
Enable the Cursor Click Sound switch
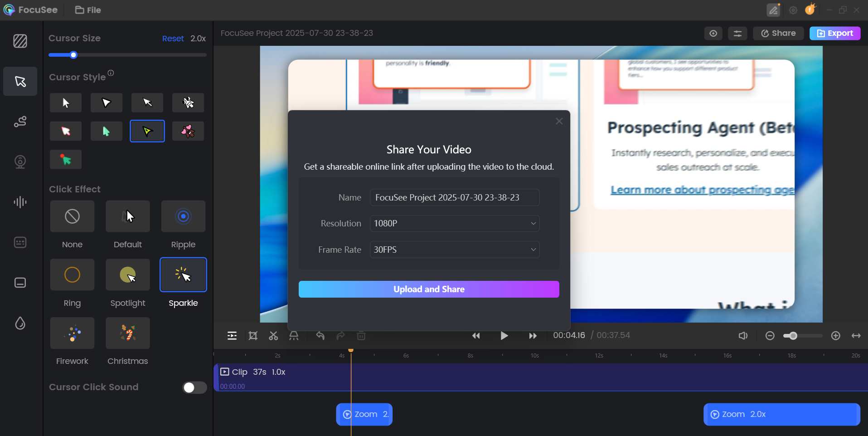(194, 387)
